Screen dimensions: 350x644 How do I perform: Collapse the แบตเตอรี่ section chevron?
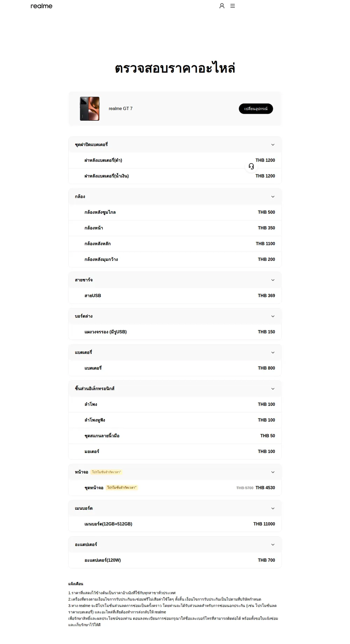[273, 353]
